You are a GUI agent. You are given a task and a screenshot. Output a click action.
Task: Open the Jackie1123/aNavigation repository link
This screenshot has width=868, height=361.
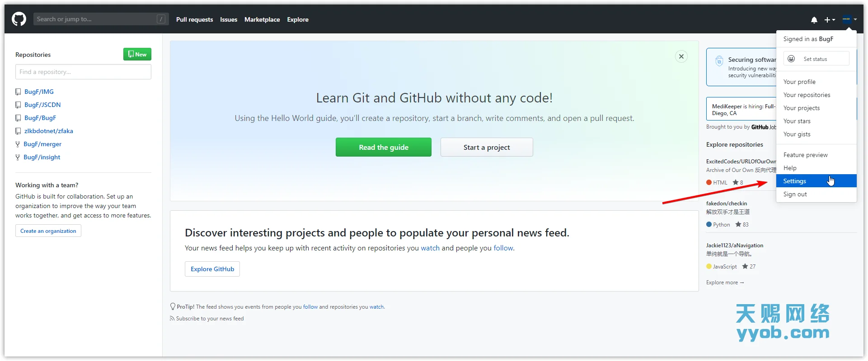point(735,245)
